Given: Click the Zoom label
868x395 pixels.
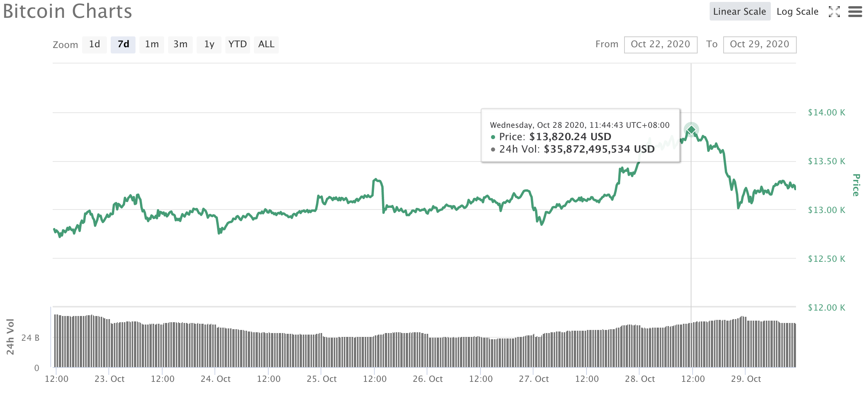Looking at the screenshot, I should pyautogui.click(x=65, y=45).
